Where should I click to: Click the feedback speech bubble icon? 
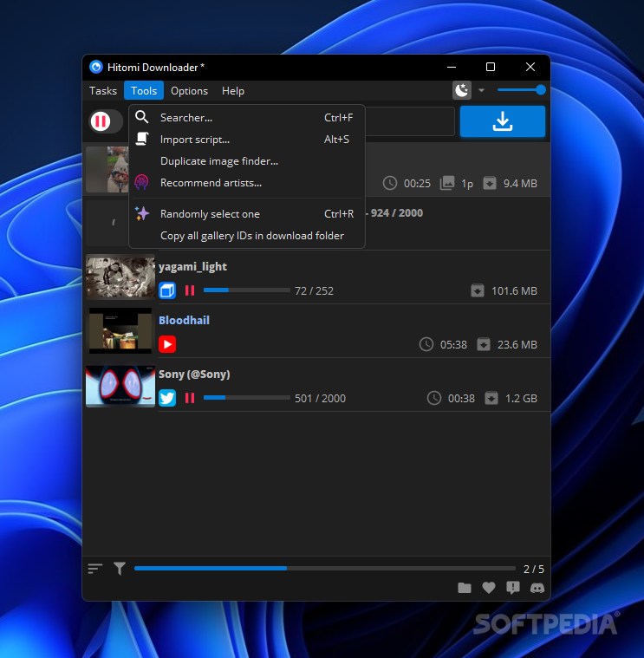pos(513,588)
